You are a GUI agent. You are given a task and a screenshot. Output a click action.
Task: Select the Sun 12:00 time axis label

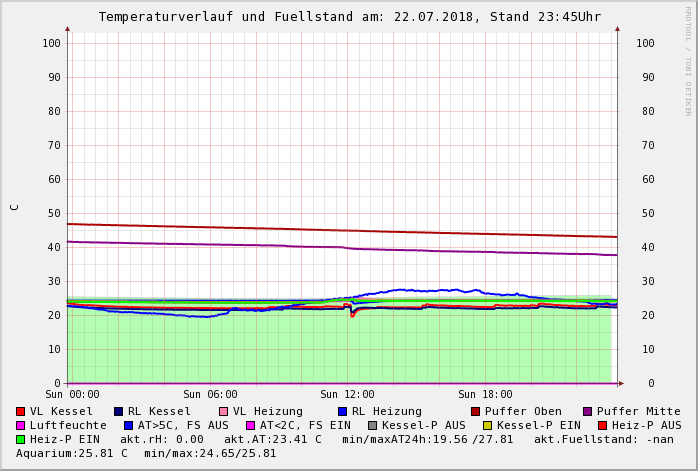[x=347, y=395]
